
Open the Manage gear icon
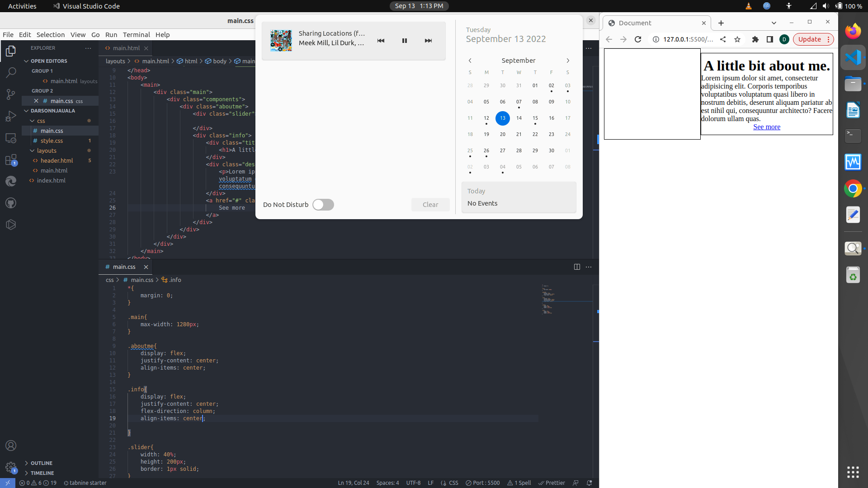(11, 467)
